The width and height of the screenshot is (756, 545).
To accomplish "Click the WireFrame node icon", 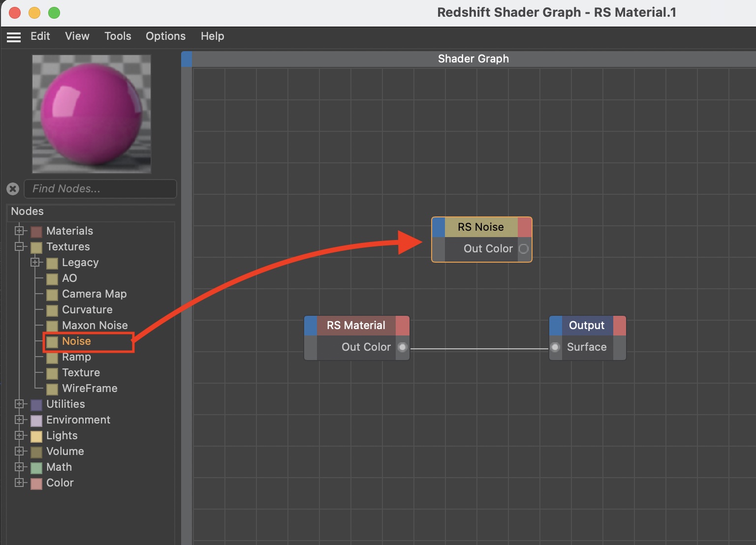I will [52, 389].
